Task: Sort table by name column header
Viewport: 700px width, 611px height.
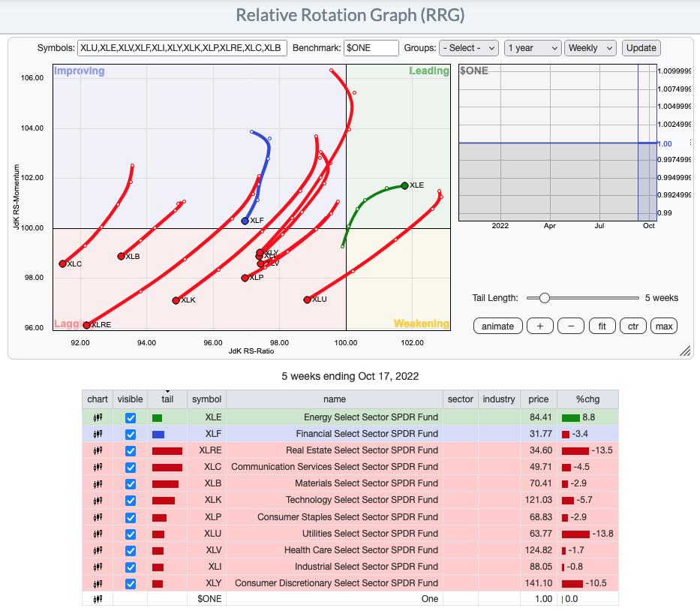Action: pyautogui.click(x=335, y=399)
